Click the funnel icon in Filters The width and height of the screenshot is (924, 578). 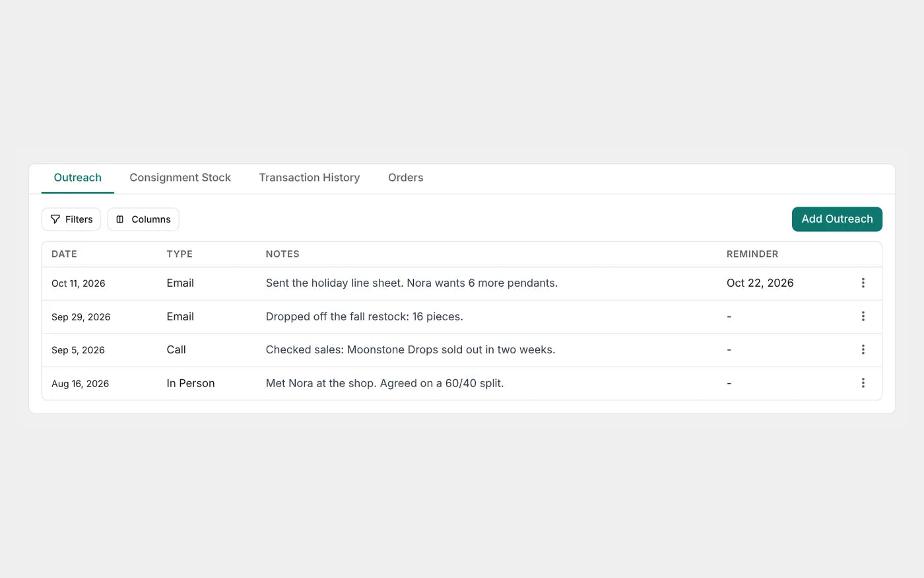click(x=55, y=219)
